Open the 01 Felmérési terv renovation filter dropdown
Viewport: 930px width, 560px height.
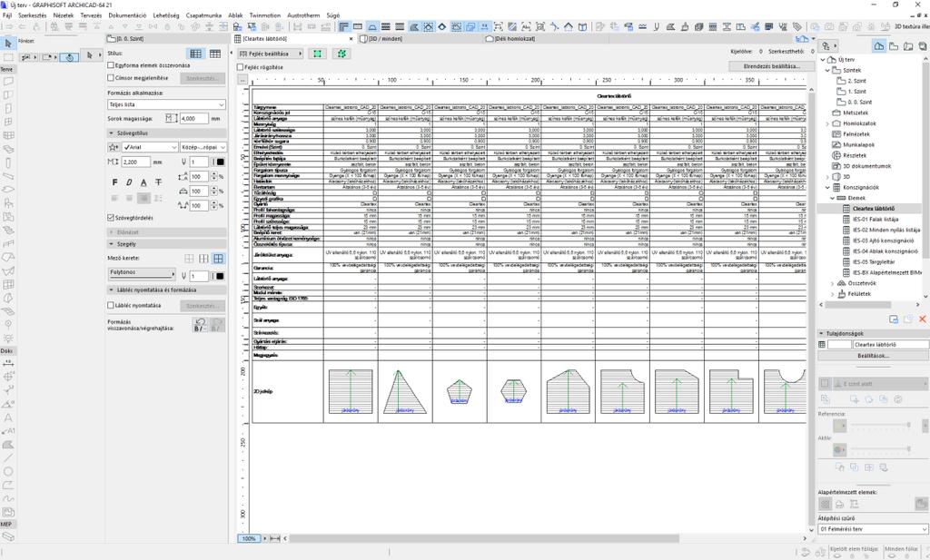pyautogui.click(x=873, y=528)
